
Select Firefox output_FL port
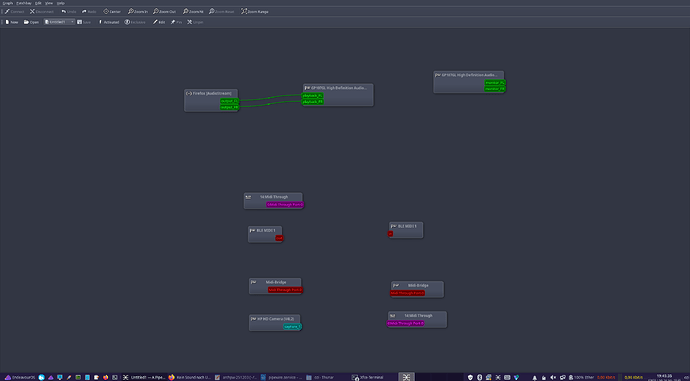tap(229, 101)
